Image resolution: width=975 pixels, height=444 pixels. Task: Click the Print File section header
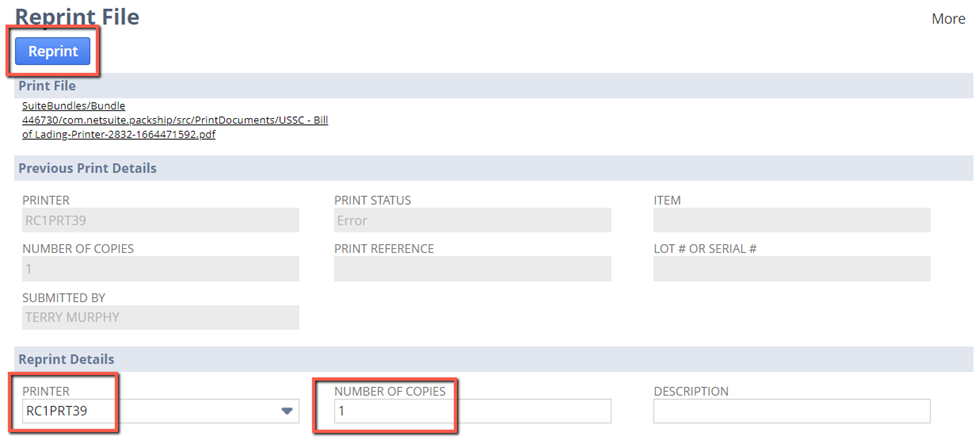[x=47, y=86]
